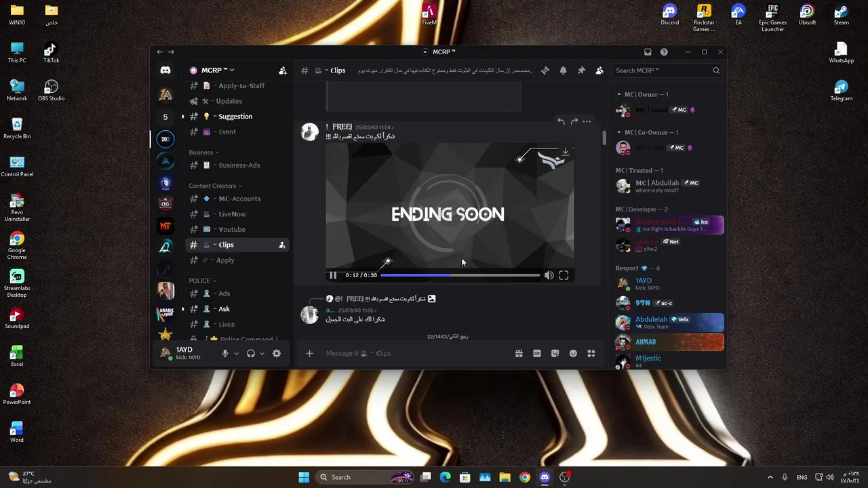
Task: Open the Event channel
Action: click(237, 132)
